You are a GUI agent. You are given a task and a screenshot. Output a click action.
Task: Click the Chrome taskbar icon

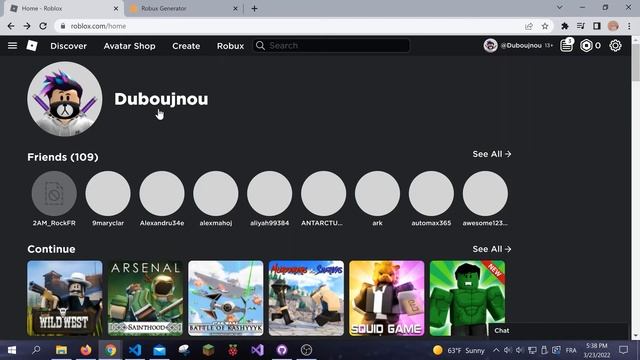coord(110,350)
